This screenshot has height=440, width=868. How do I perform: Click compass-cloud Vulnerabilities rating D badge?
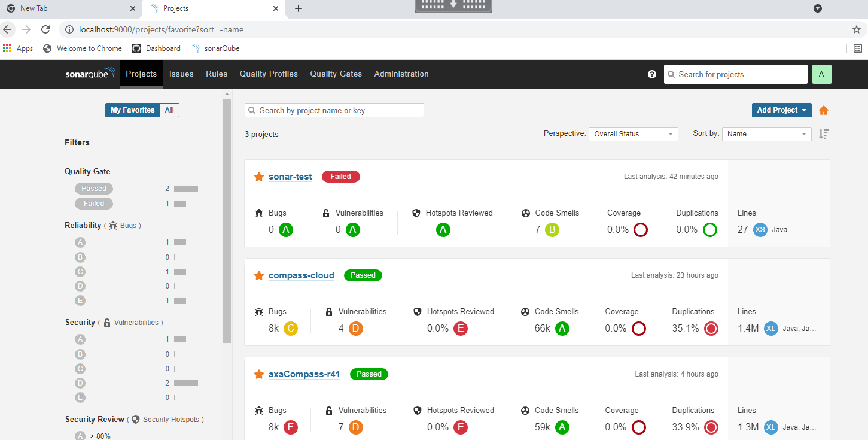pos(356,328)
